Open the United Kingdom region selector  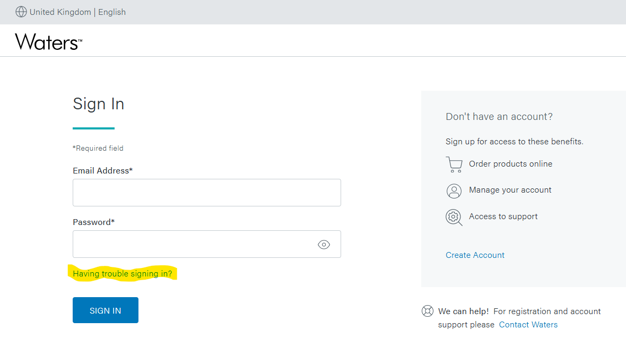(60, 12)
